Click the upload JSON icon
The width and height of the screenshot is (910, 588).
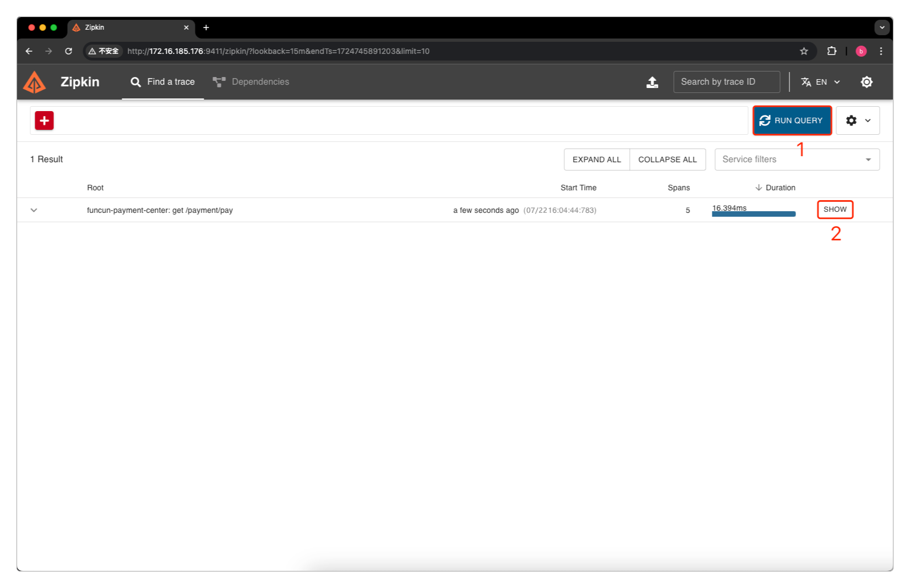pyautogui.click(x=652, y=82)
